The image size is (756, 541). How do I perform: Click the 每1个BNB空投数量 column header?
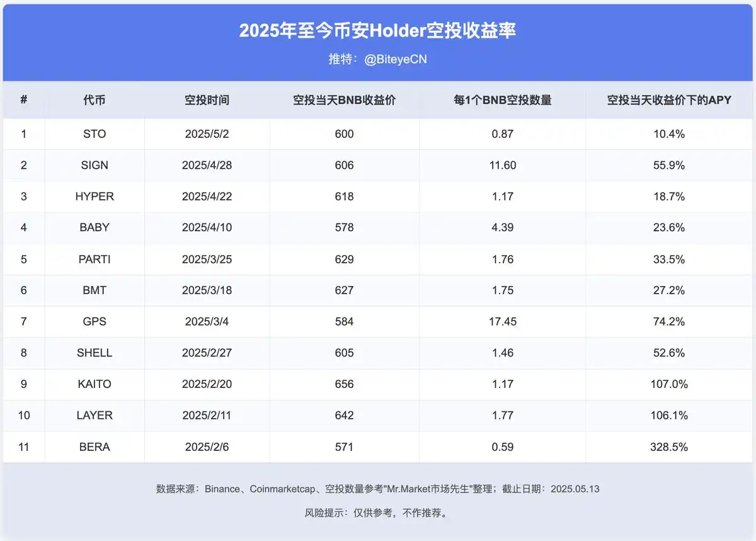pos(502,100)
